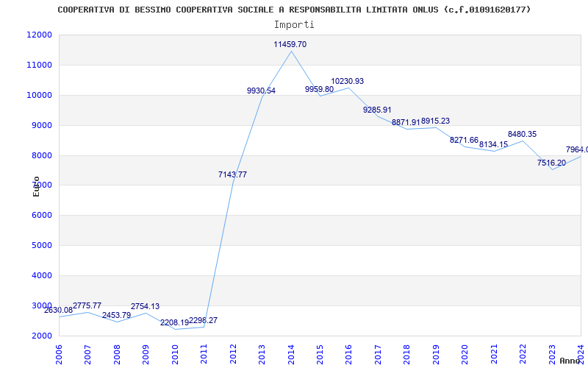588x368 pixels.
Task: Click the 2006 year axis label
Action: coord(59,354)
